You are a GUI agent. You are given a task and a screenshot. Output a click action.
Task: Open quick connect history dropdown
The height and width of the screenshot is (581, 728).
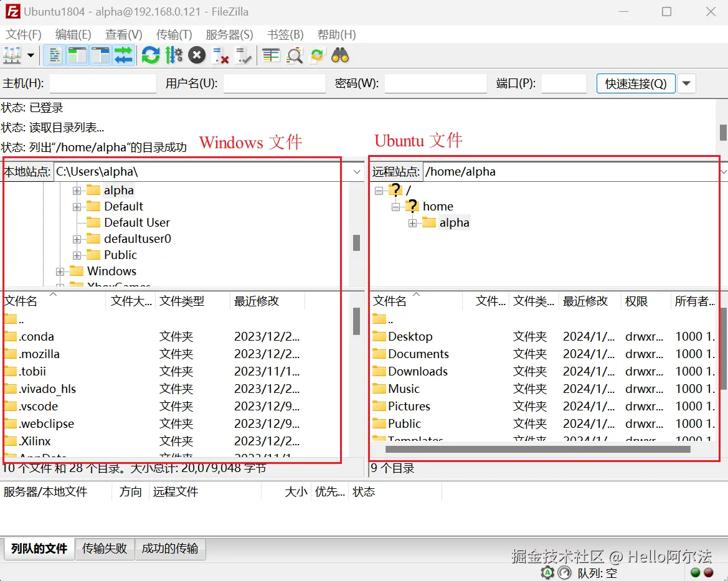coord(686,83)
